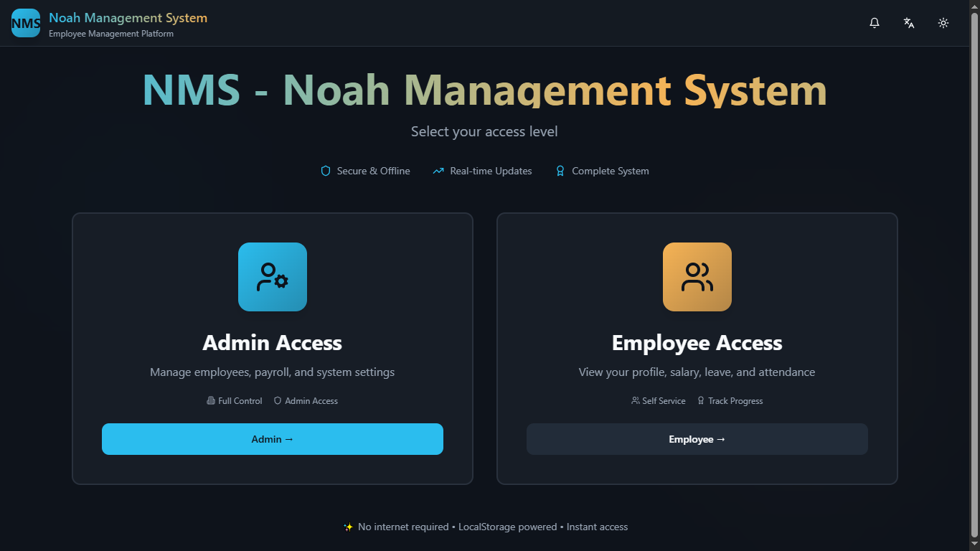Open the notifications bell
980x551 pixels.
pos(875,23)
